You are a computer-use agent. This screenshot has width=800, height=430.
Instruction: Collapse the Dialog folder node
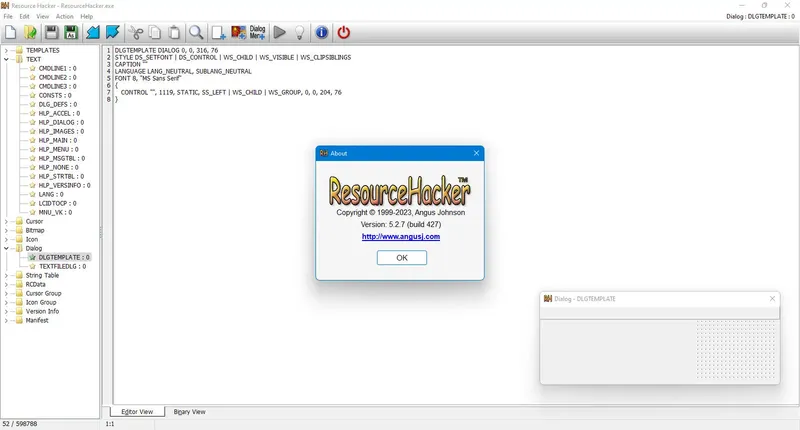click(x=6, y=248)
